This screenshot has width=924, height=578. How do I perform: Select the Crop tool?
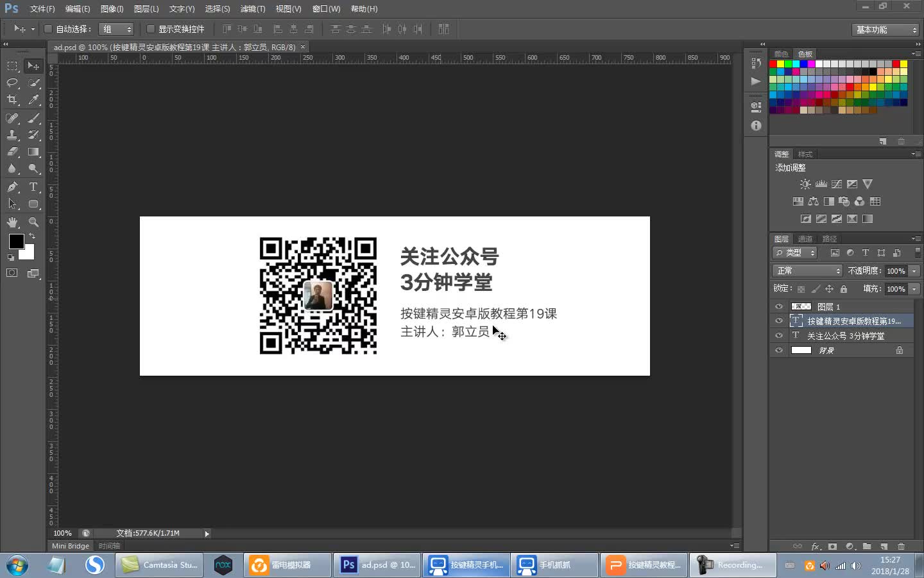point(12,100)
